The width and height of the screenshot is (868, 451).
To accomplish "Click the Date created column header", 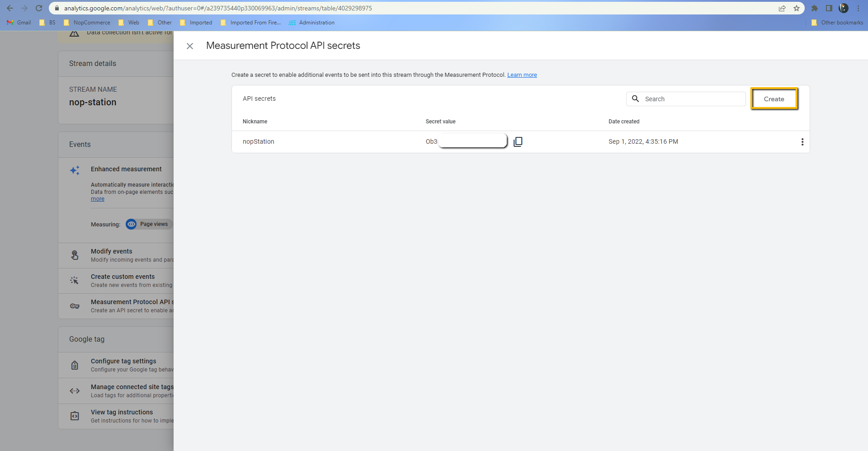I will (624, 122).
